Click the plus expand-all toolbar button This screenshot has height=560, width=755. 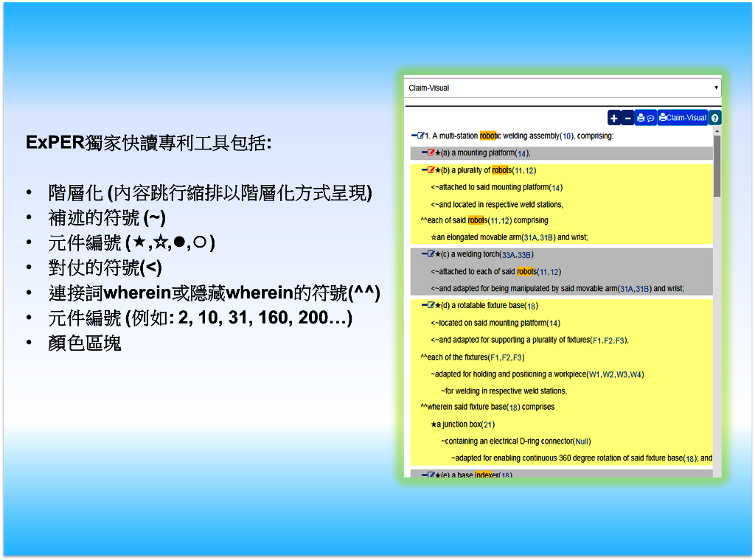614,118
